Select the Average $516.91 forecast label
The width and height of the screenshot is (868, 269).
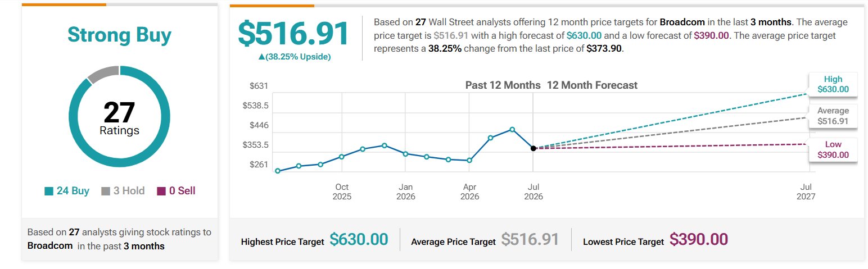833,116
